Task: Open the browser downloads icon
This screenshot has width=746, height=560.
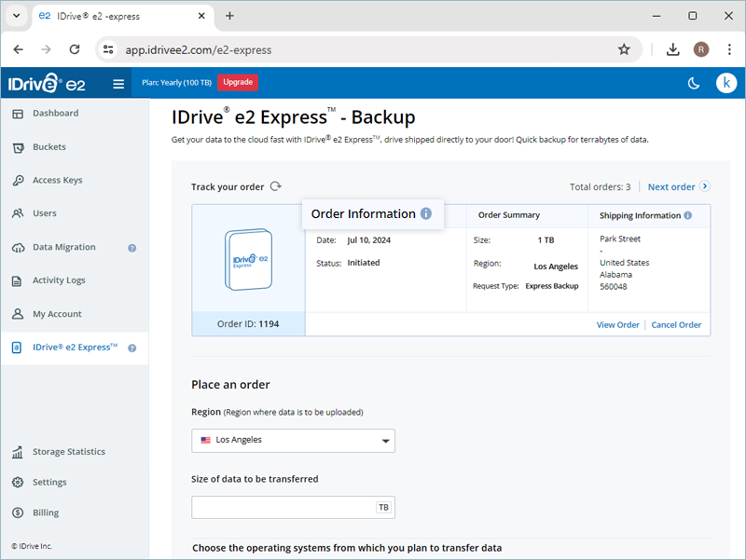Action: click(x=672, y=49)
